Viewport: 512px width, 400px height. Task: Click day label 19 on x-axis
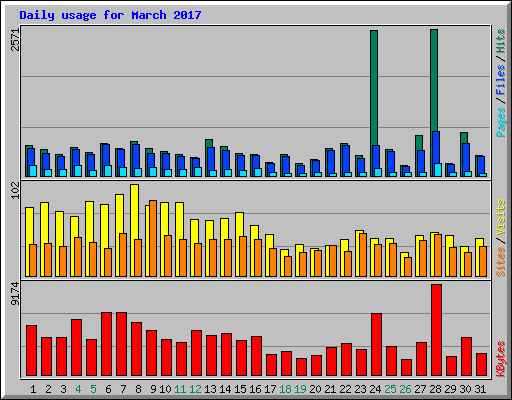[x=300, y=389]
